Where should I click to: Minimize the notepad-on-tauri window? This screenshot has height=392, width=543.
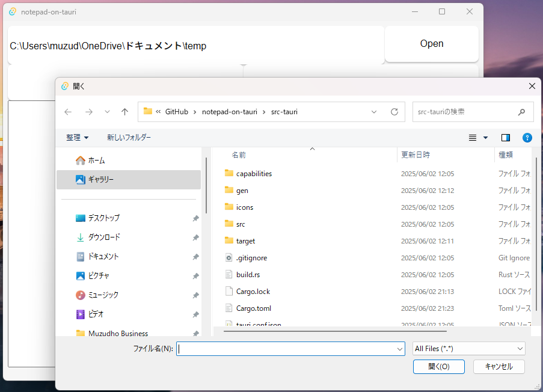point(415,11)
